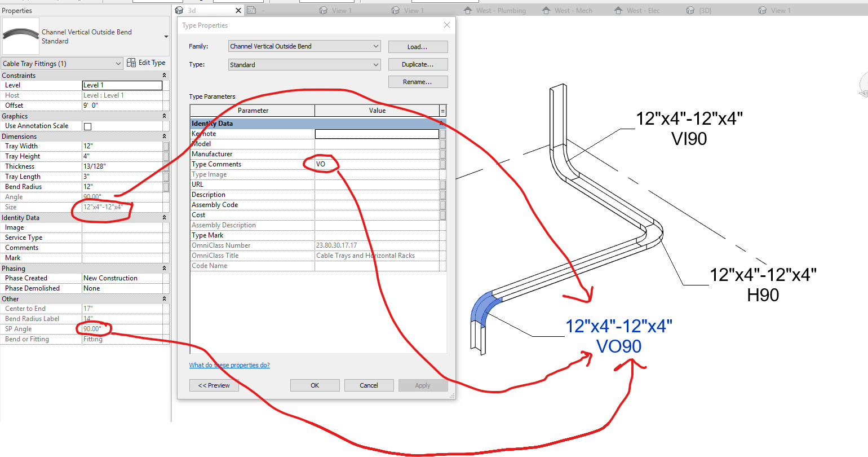The image size is (868, 457).
Task: Click the home icon on the first View 1 tab
Action: coord(323,10)
